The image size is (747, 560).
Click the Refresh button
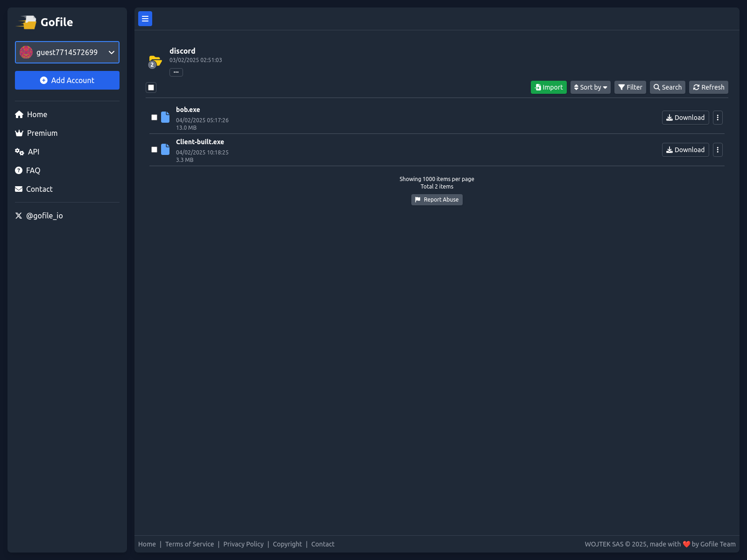(708, 87)
